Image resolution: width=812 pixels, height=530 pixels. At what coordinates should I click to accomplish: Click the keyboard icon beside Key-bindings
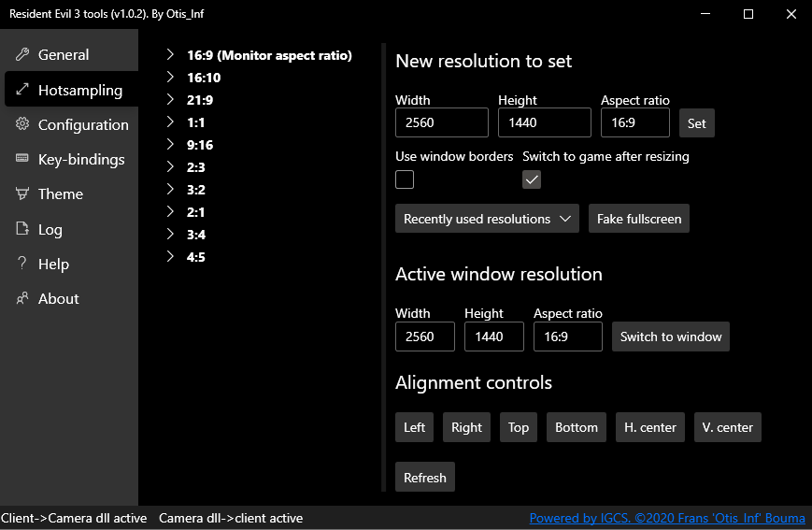click(22, 158)
